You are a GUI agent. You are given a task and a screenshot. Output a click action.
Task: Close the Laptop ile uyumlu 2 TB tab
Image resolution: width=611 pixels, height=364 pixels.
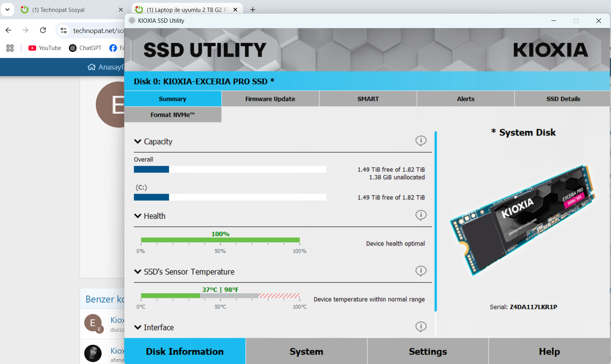click(x=235, y=10)
